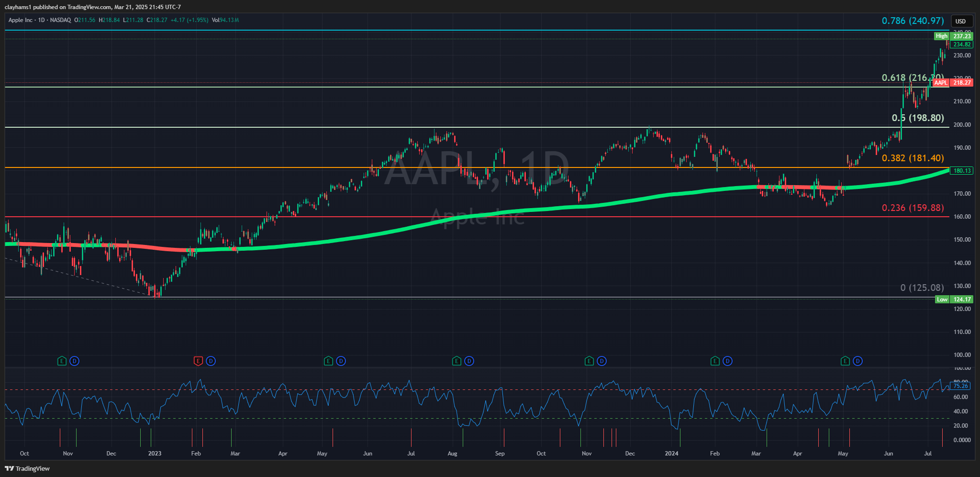Click the TradingView logo at bottom left
Viewport: 980px width, 477px height.
[27, 468]
